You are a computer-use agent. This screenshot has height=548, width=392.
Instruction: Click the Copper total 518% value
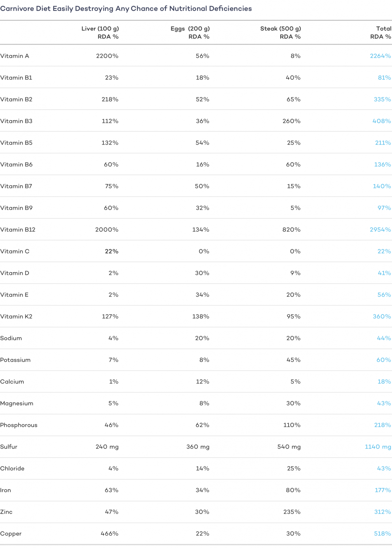click(x=382, y=533)
